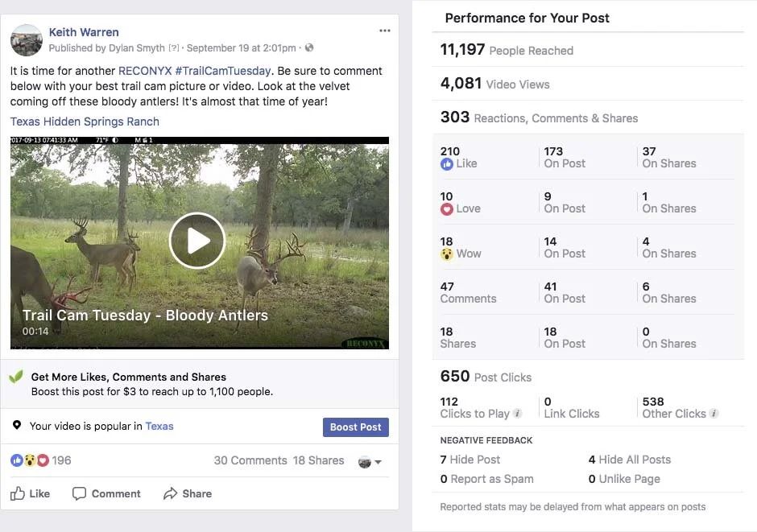Open the Texas Hidden Springs Ranch link

click(x=85, y=122)
